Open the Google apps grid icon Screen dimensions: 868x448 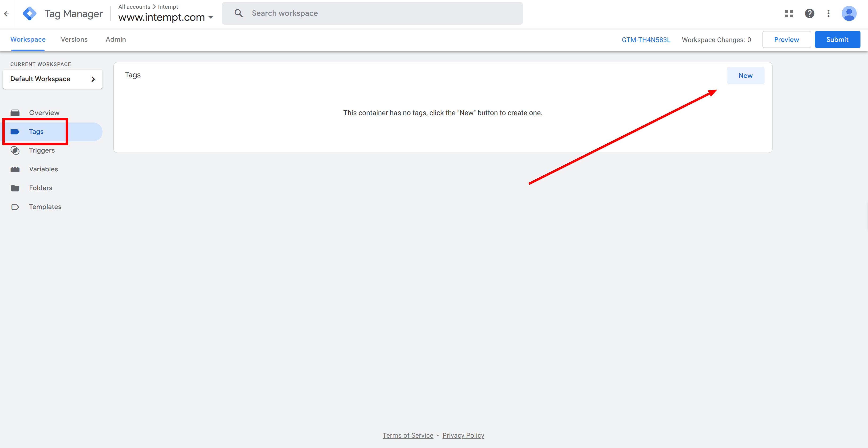tap(789, 13)
